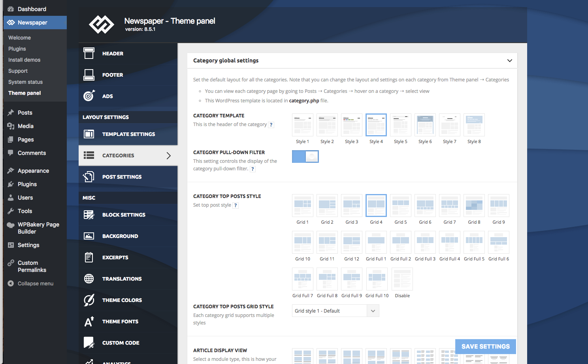Screen dimensions: 588x364
Task: Open WPBakery Page Builder menu
Action: point(35,228)
